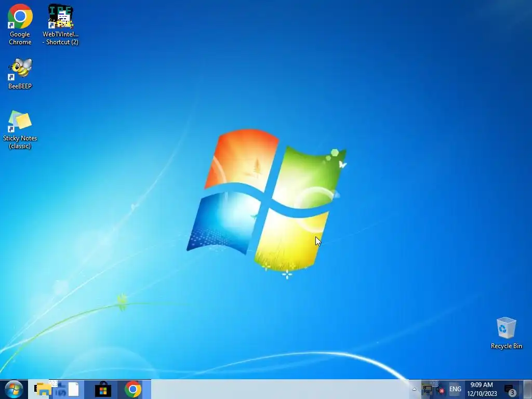
Task: Switch input language via ENG indicator
Action: (455, 389)
